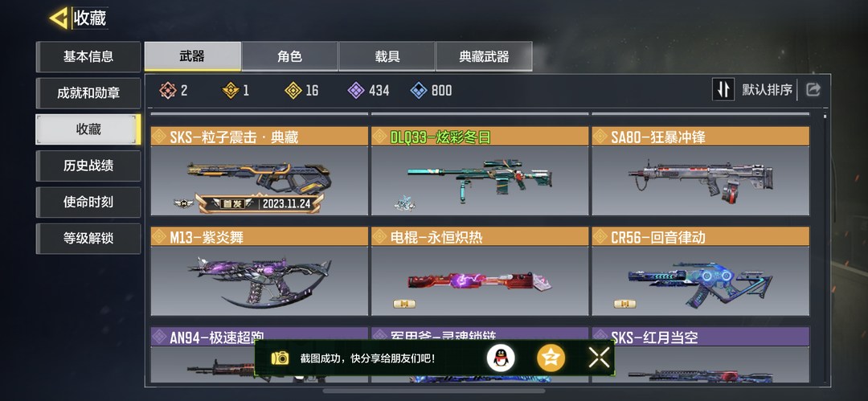Tap the share export icon beside 默认排序
This screenshot has height=401, width=868.
click(x=813, y=90)
